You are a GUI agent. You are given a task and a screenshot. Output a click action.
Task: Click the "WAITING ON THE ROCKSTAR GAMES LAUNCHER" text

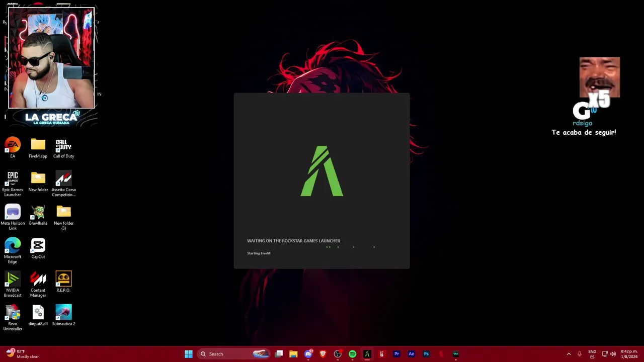293,241
